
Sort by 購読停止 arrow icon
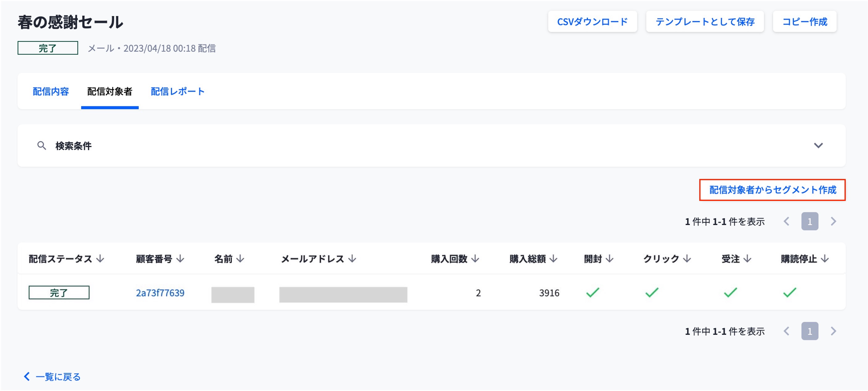pyautogui.click(x=825, y=258)
